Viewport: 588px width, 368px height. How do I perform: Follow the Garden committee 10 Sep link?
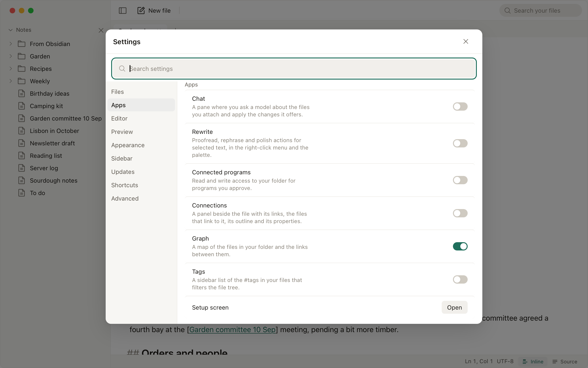232,330
